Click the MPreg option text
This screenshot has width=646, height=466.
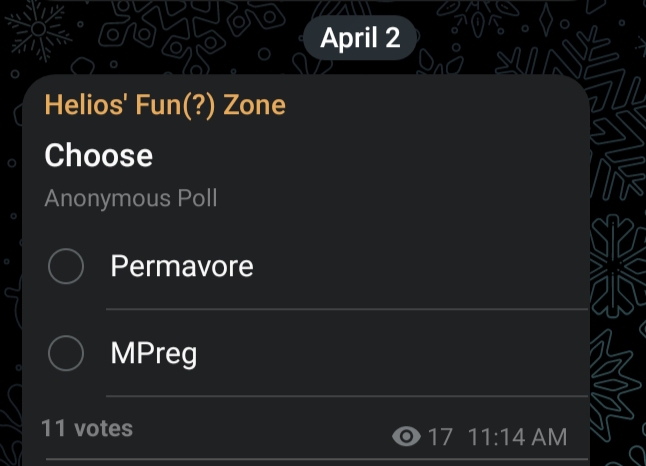coord(154,353)
